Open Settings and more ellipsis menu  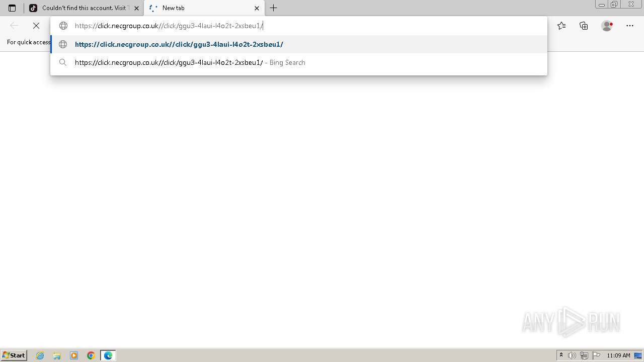630,26
